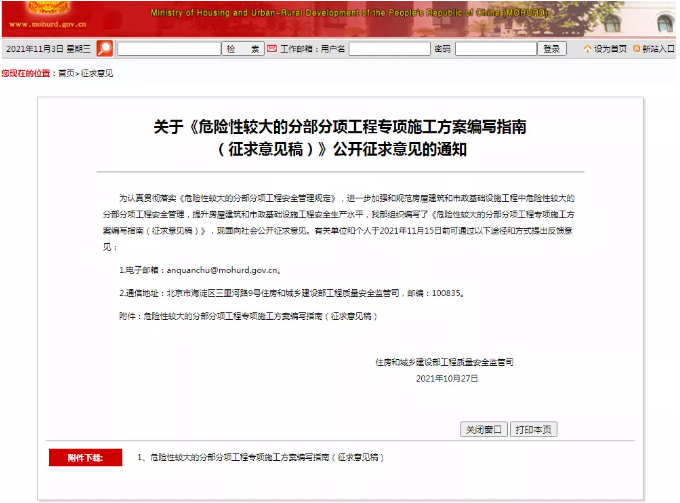Image resolution: width=680 pixels, height=503 pixels.
Task: Open 征求意见 in the breadcrumb
Action: [x=96, y=73]
